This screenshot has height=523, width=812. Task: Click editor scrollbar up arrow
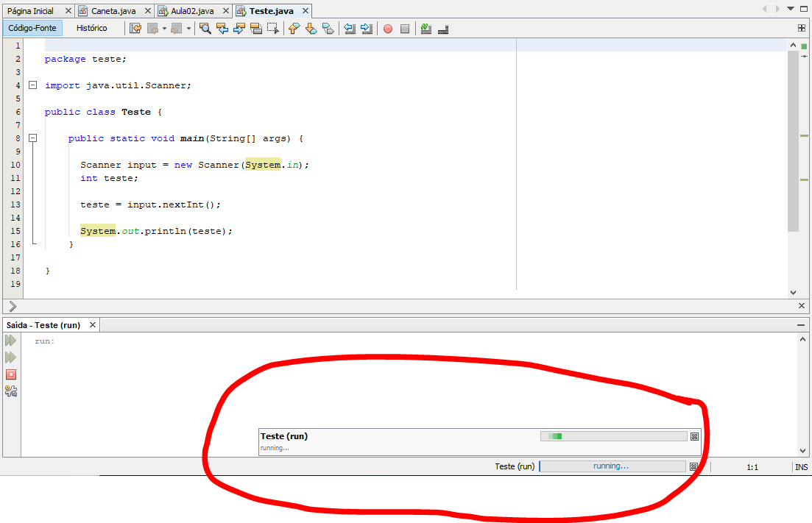pos(793,46)
